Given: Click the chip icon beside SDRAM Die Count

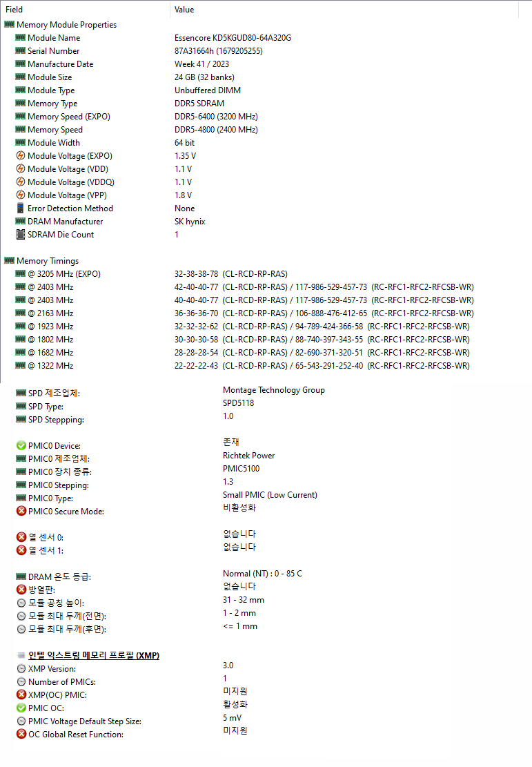Looking at the screenshot, I should [x=21, y=234].
